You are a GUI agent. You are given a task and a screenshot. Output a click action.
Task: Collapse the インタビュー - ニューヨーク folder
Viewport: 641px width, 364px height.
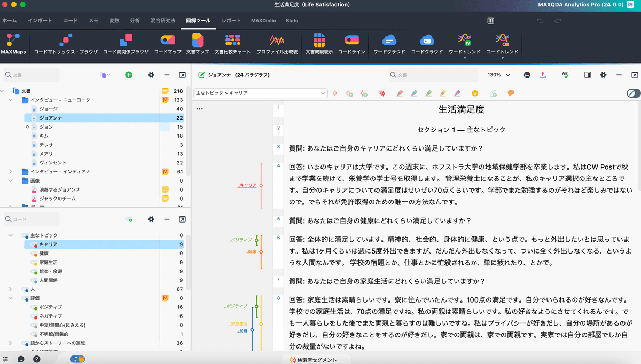pos(11,100)
